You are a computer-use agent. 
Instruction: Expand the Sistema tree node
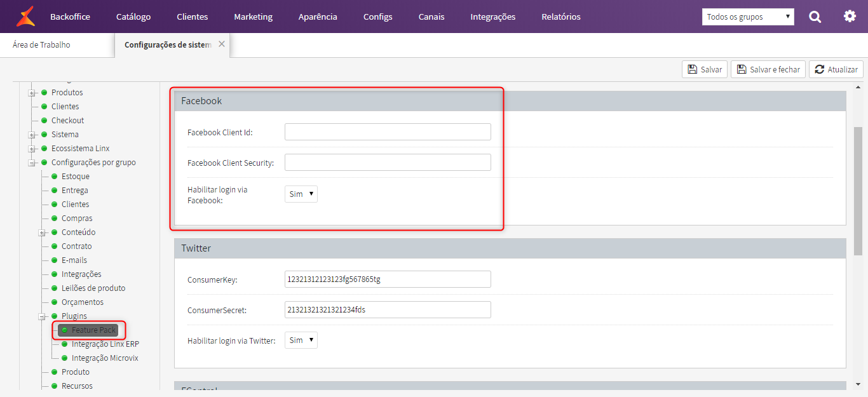(x=32, y=135)
